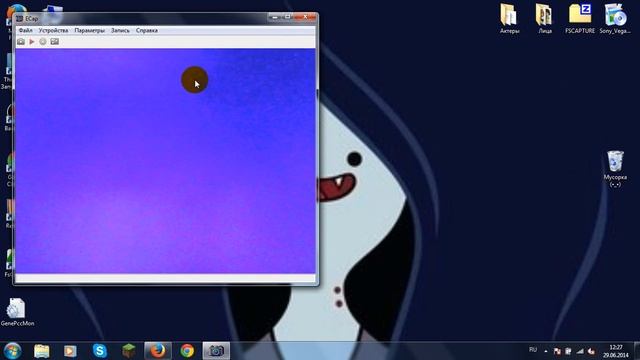Click the picture settings toolbar icon
Viewport: 640px width, 360px height.
(54, 42)
